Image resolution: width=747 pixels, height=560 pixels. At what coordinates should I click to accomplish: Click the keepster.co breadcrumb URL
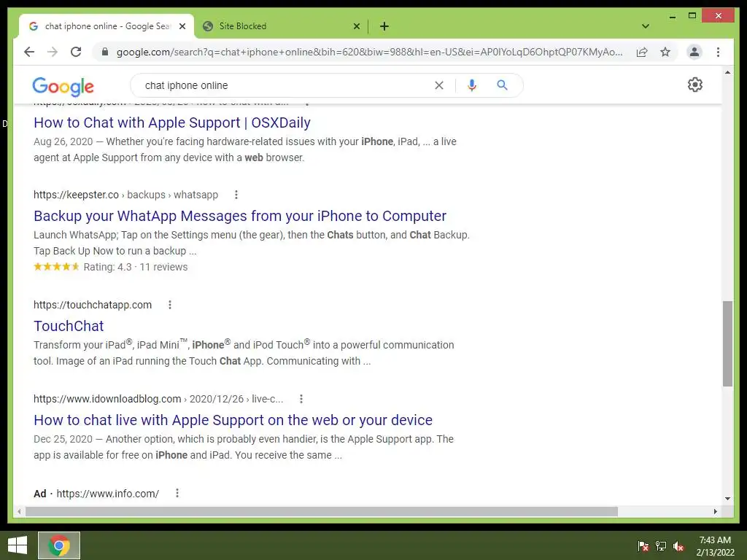click(x=125, y=195)
